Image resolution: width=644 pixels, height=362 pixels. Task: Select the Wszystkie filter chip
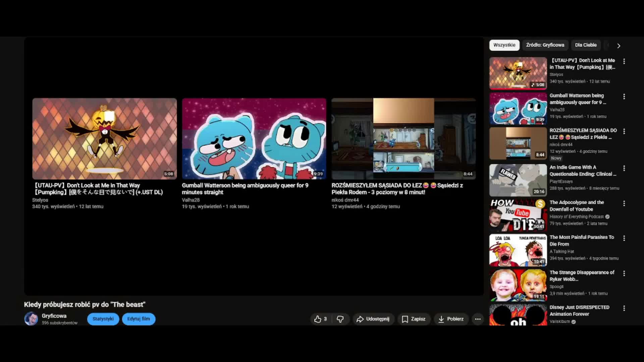pyautogui.click(x=504, y=45)
